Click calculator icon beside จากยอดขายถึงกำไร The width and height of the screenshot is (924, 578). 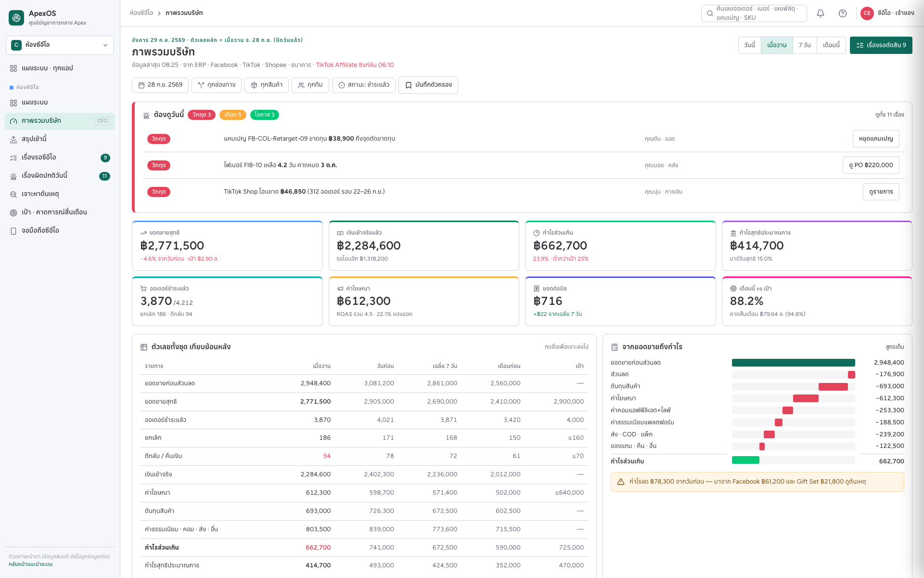coord(615,347)
